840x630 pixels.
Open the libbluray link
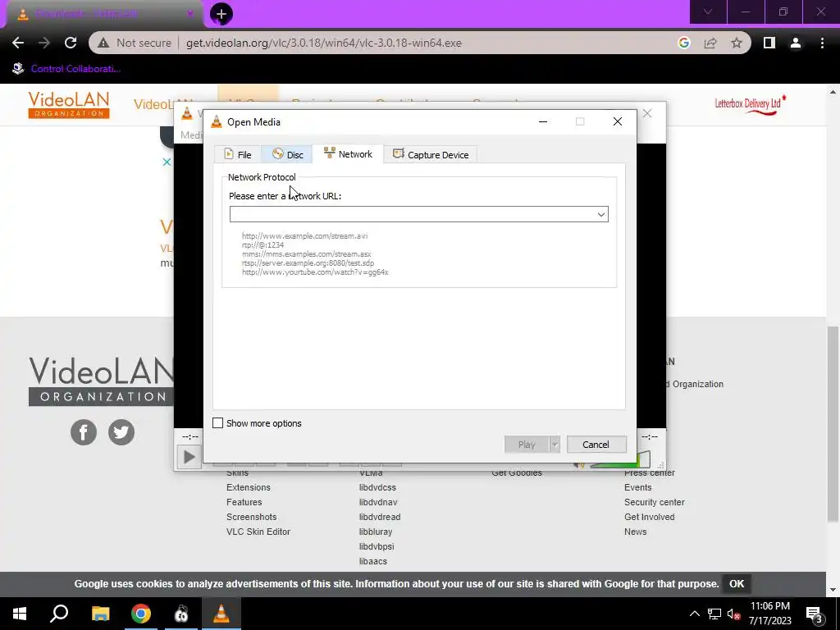pyautogui.click(x=376, y=532)
